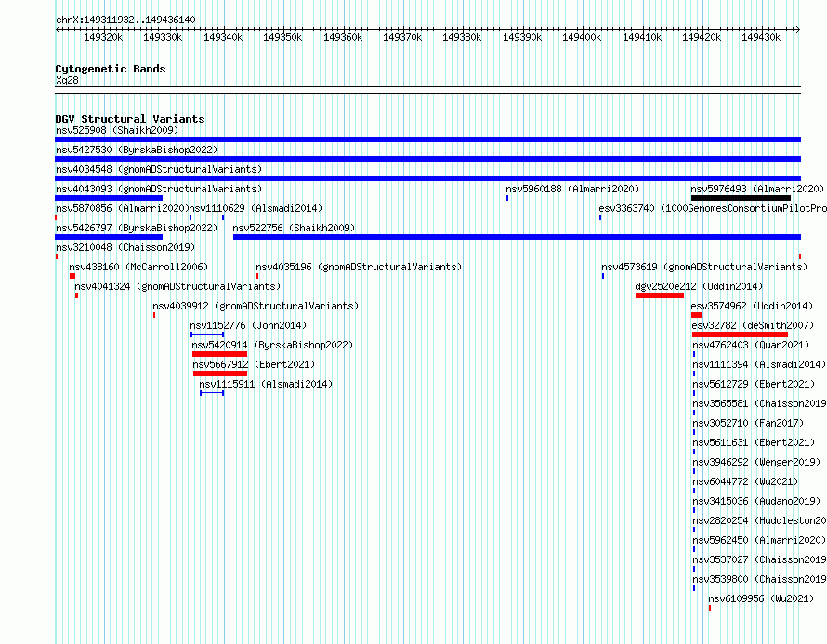Select the Xq28 band label
827x644 pixels.
(x=67, y=80)
